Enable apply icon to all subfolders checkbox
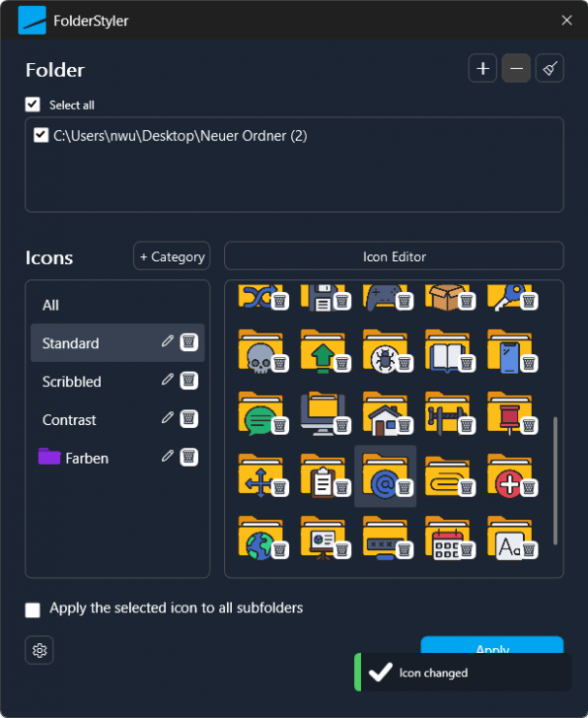The height and width of the screenshot is (718, 588). pos(33,610)
